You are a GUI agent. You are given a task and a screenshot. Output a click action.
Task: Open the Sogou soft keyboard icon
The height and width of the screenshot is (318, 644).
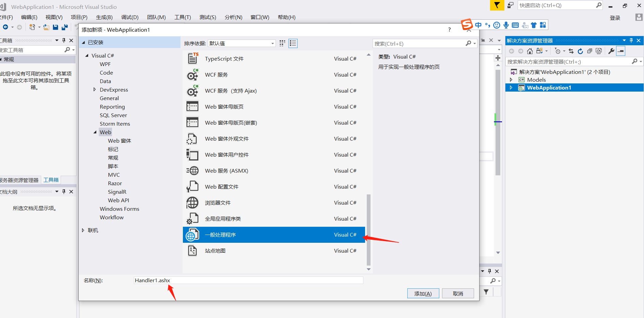tap(515, 25)
